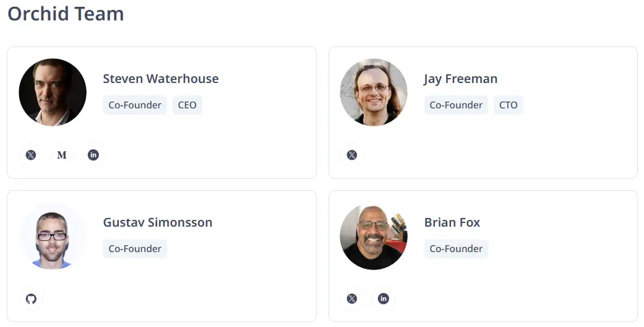This screenshot has width=644, height=327.
Task: Open Steven Waterhouse's X profile icon
Action: (31, 155)
